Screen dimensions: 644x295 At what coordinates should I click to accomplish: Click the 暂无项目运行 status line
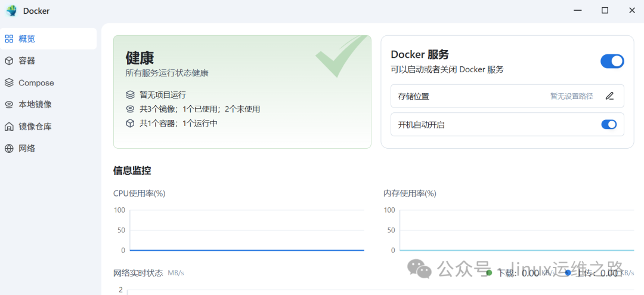click(163, 95)
